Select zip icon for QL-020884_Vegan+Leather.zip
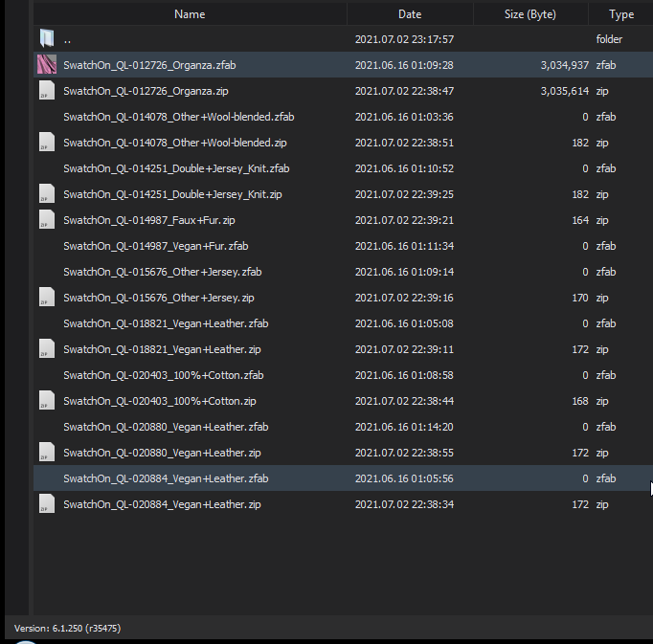Screen dimensions: 653x644 [x=47, y=503]
